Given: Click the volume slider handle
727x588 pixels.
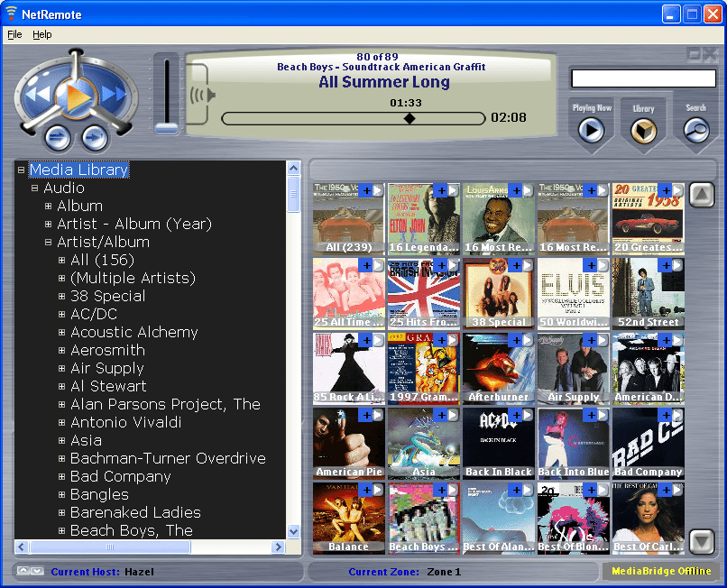Looking at the screenshot, I should point(167,128).
